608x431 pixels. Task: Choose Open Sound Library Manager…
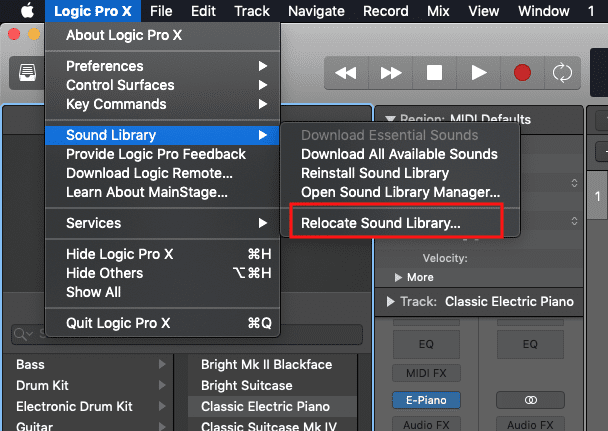pyautogui.click(x=400, y=192)
